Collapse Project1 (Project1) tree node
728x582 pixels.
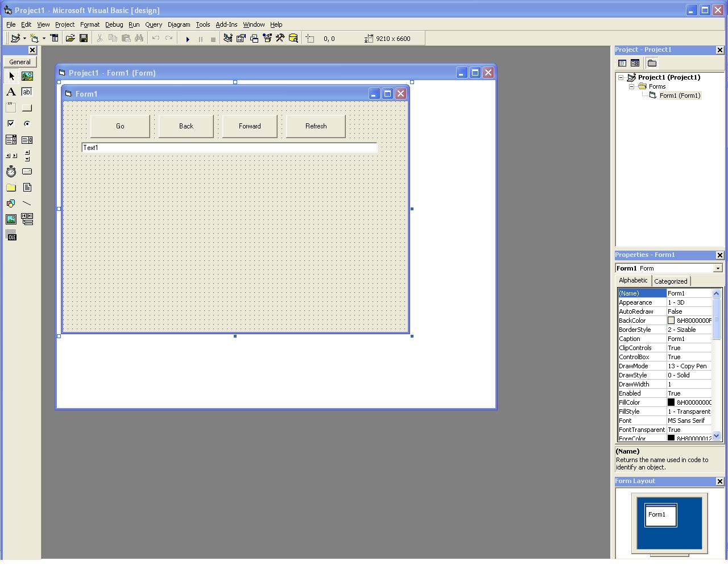(621, 77)
